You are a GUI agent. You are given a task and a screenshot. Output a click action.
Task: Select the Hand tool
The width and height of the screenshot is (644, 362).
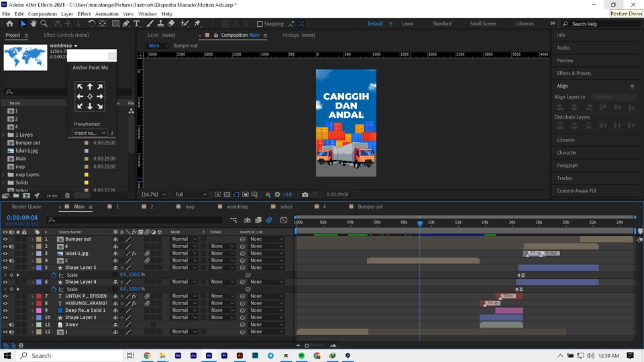34,24
